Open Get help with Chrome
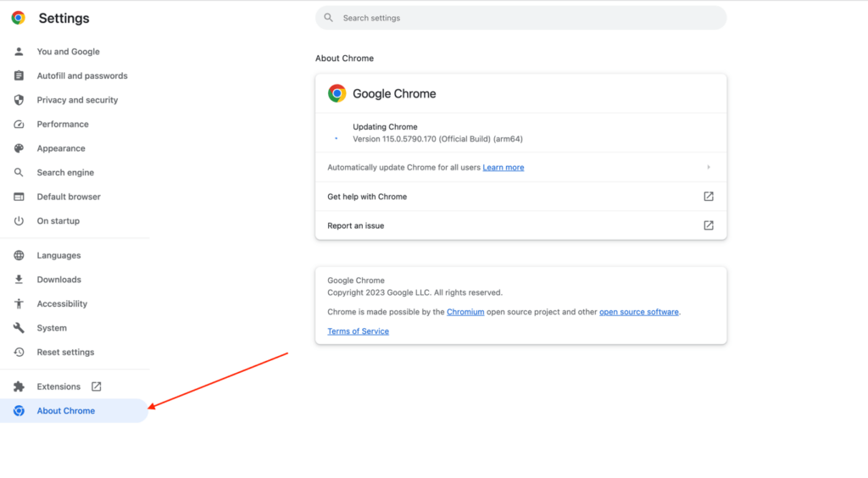This screenshot has height=478, width=868. pos(521,197)
